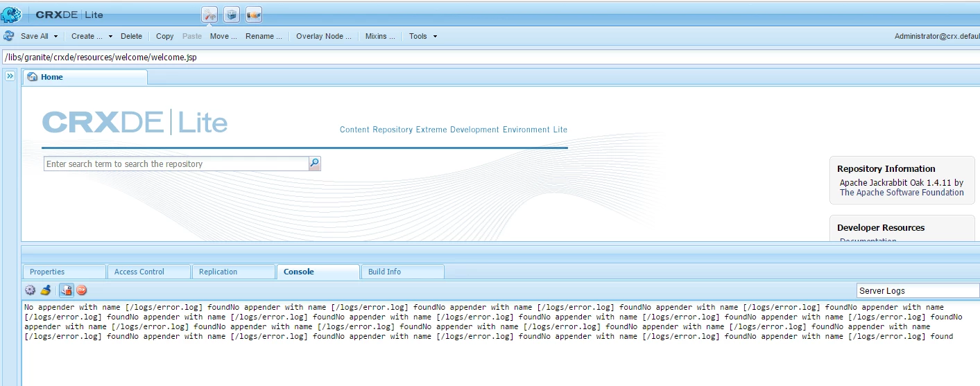Screen dimensions: 980x386
Task: Switch to the Access Control tab
Action: click(149, 272)
